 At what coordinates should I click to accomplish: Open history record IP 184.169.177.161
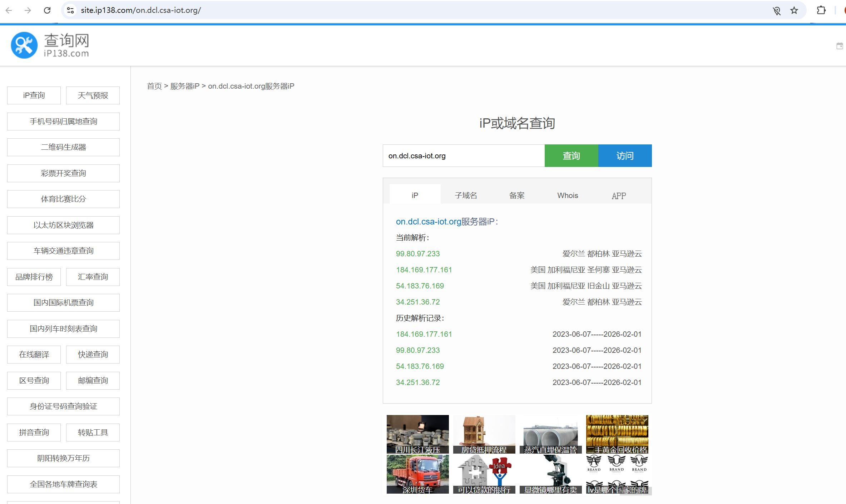pyautogui.click(x=424, y=334)
